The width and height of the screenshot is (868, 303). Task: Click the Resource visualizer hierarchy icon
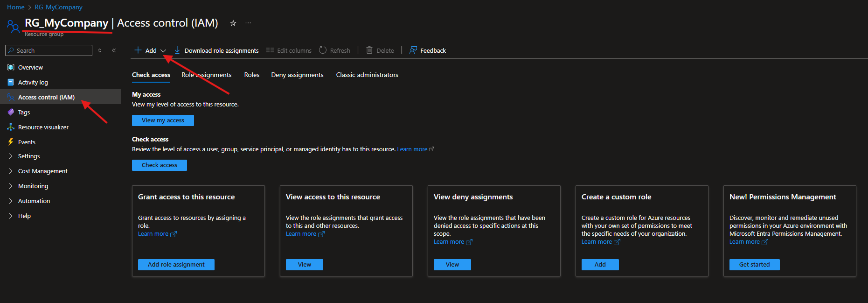(x=11, y=127)
